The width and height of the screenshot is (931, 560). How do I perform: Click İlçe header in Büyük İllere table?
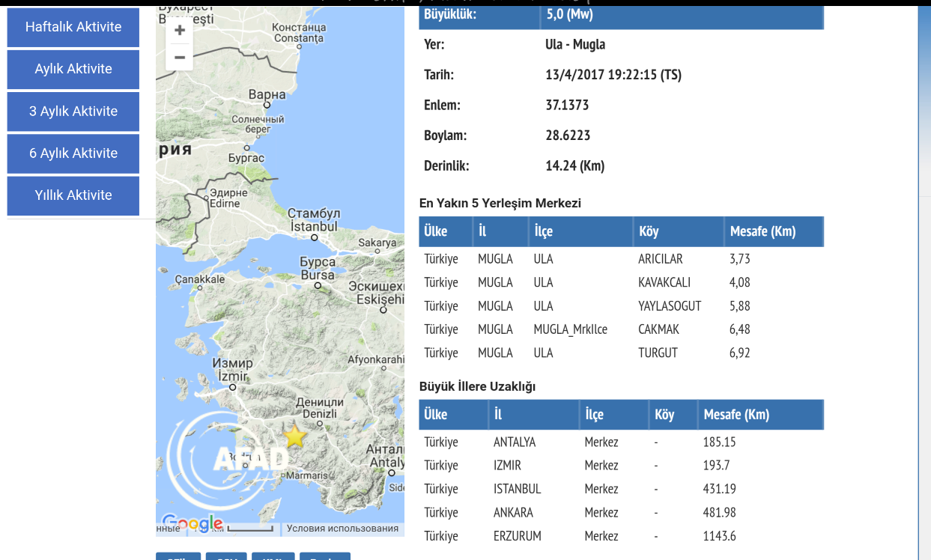click(x=594, y=414)
